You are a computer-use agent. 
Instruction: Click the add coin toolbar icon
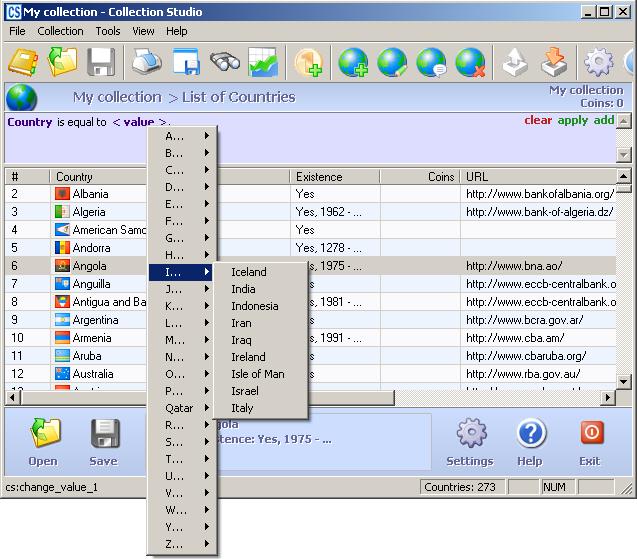point(308,62)
